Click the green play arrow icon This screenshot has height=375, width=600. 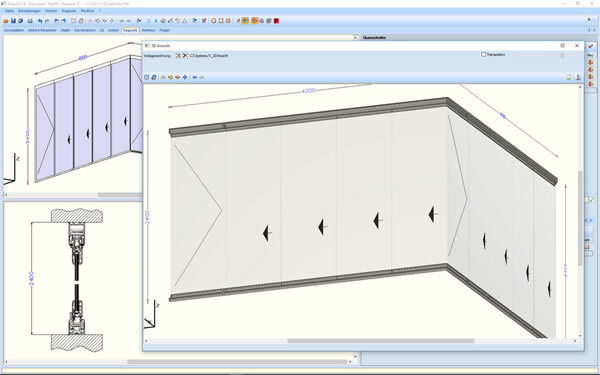(x=156, y=21)
